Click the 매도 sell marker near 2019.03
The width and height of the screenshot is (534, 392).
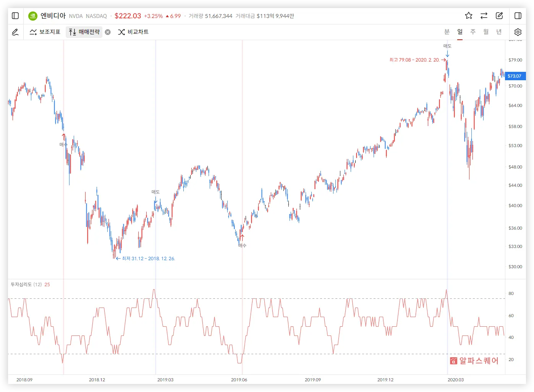(155, 192)
